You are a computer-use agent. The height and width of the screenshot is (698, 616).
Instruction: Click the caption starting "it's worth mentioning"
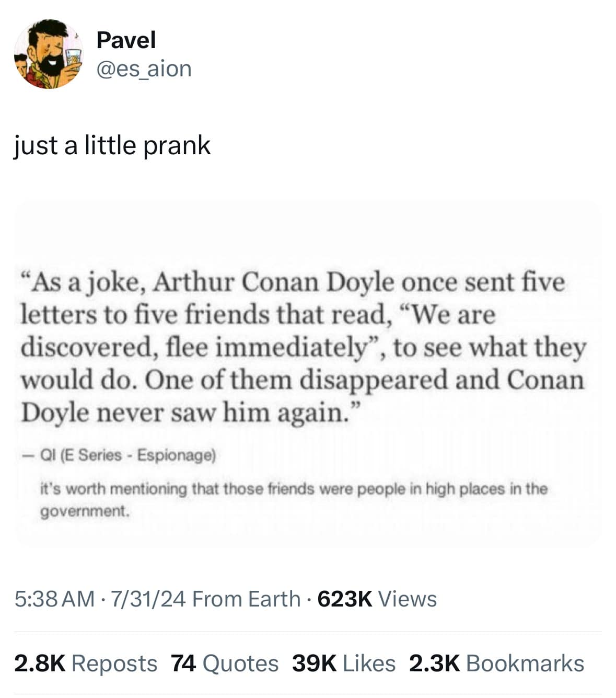(294, 489)
